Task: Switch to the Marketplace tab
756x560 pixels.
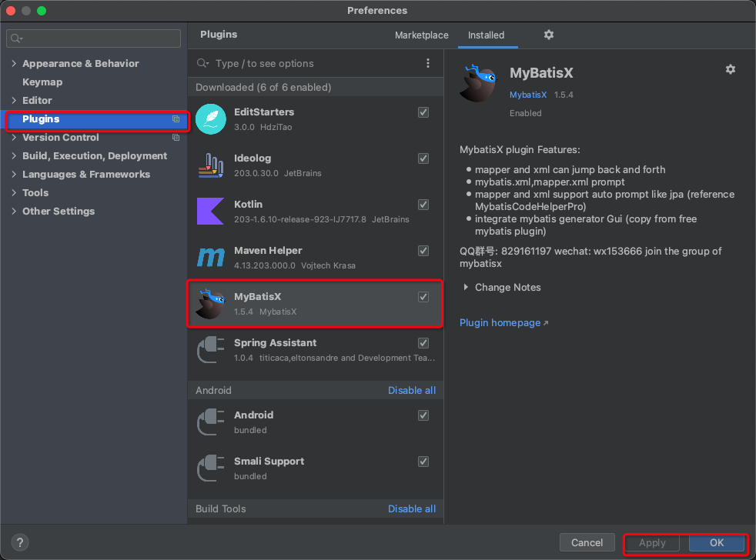Action: (421, 35)
